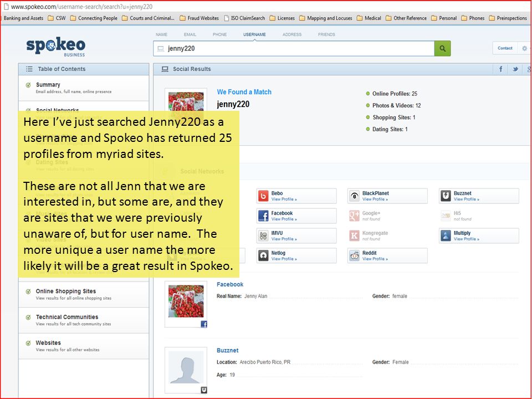Open Bebo View Profile link
Screen dimensions: 532x399
pos(284,199)
